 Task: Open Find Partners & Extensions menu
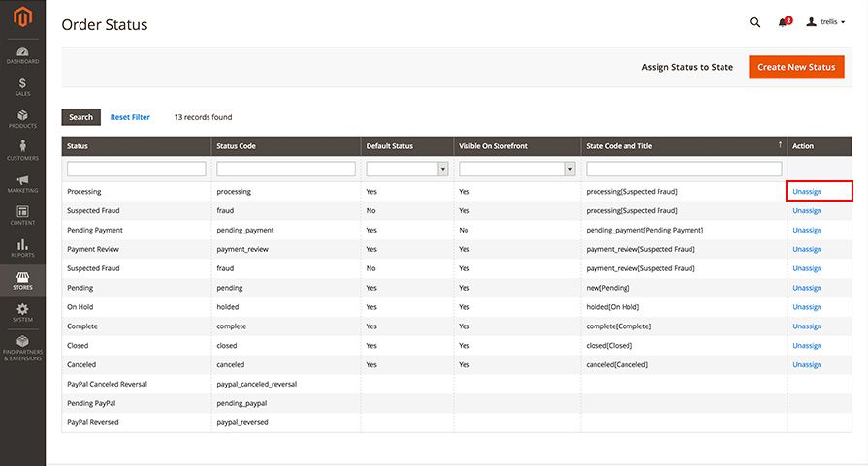coord(22,348)
